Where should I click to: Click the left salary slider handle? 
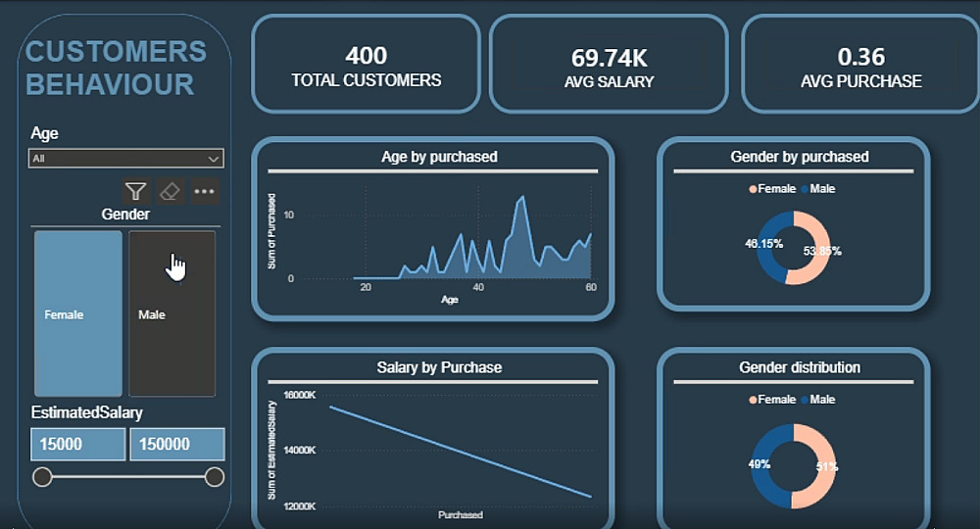tap(42, 477)
